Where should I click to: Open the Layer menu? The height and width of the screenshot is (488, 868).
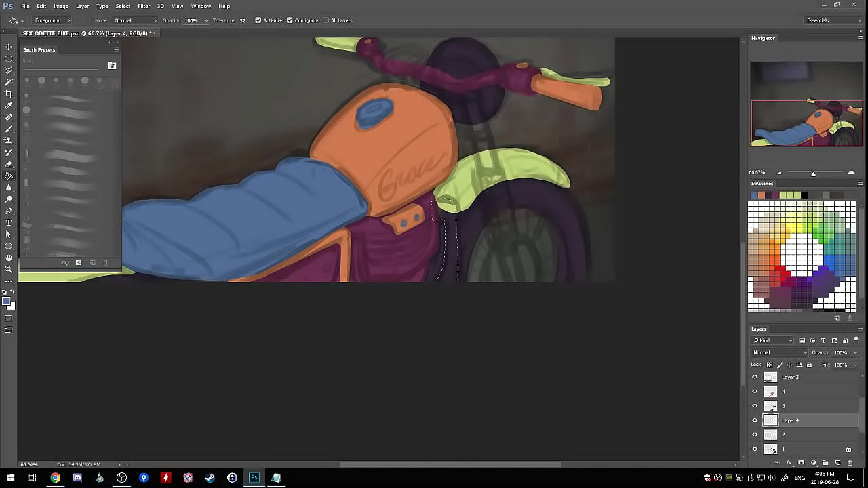click(82, 6)
